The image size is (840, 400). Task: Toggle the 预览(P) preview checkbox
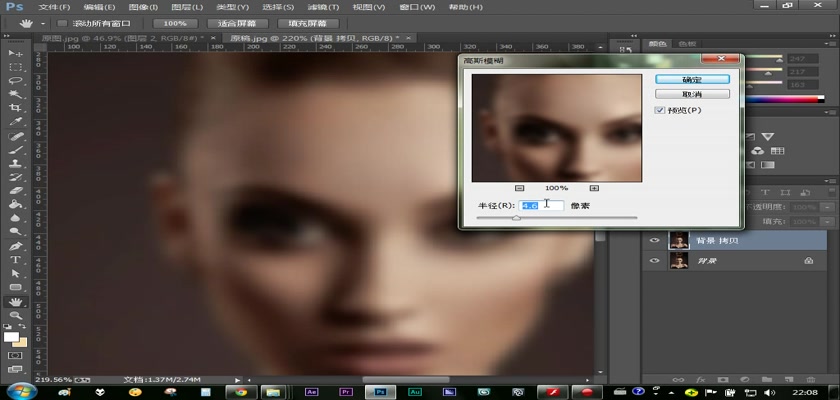[x=660, y=110]
